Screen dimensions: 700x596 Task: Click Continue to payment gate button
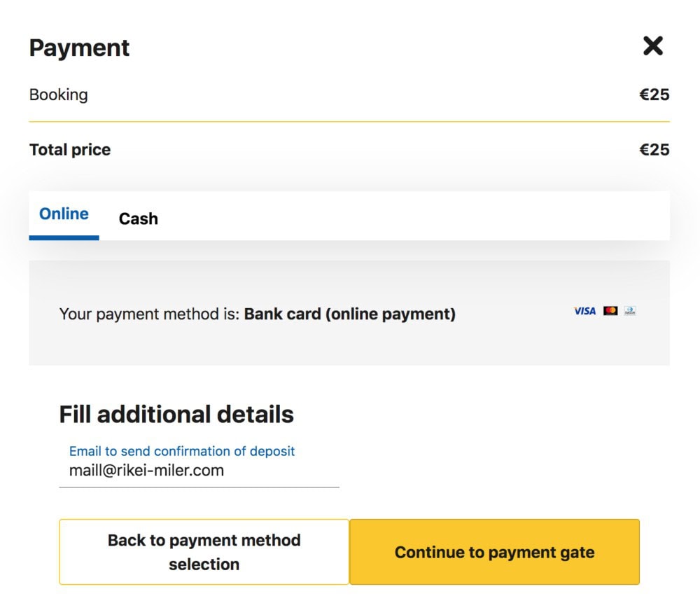pyautogui.click(x=495, y=552)
